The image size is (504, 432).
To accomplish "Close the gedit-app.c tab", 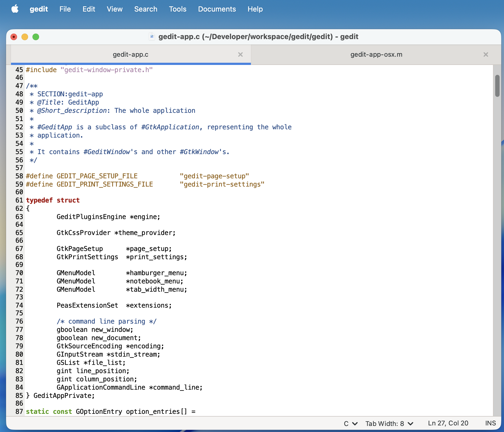I will pyautogui.click(x=240, y=54).
